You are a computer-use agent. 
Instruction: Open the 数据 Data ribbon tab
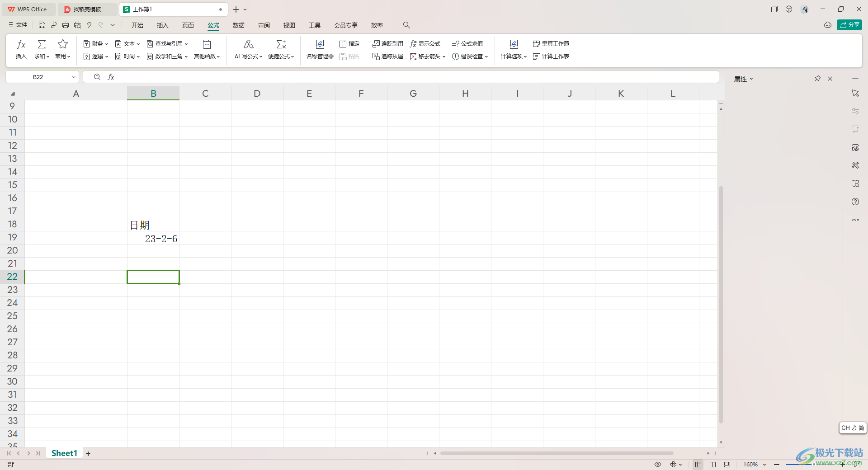pyautogui.click(x=239, y=25)
